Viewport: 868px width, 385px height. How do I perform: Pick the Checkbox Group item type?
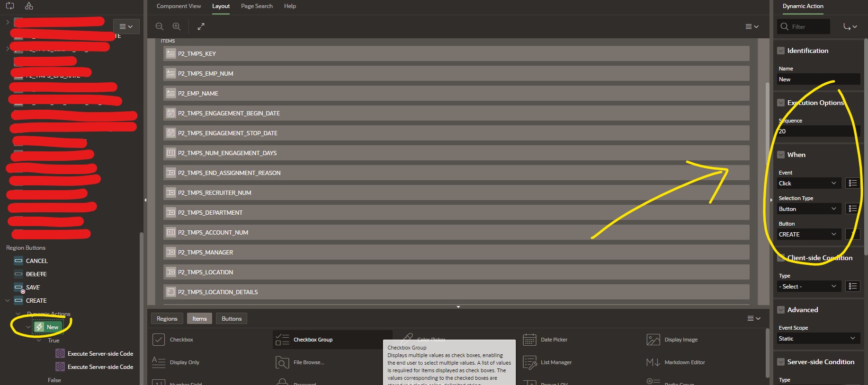pos(332,340)
